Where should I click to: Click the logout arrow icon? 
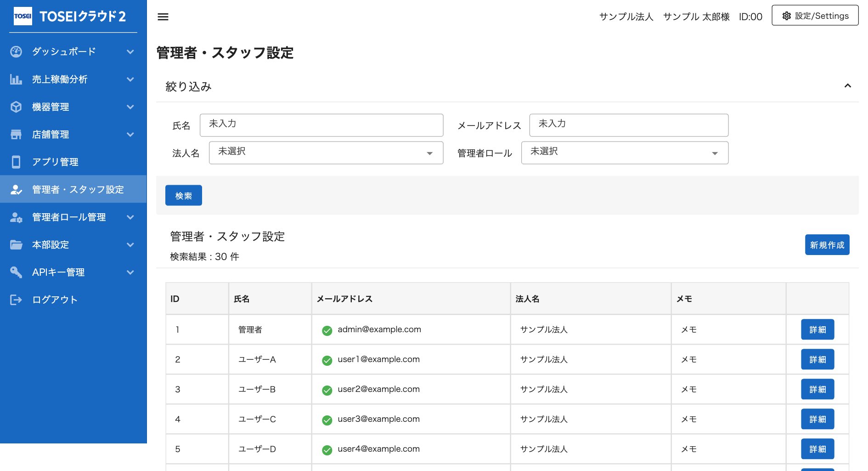coord(16,300)
